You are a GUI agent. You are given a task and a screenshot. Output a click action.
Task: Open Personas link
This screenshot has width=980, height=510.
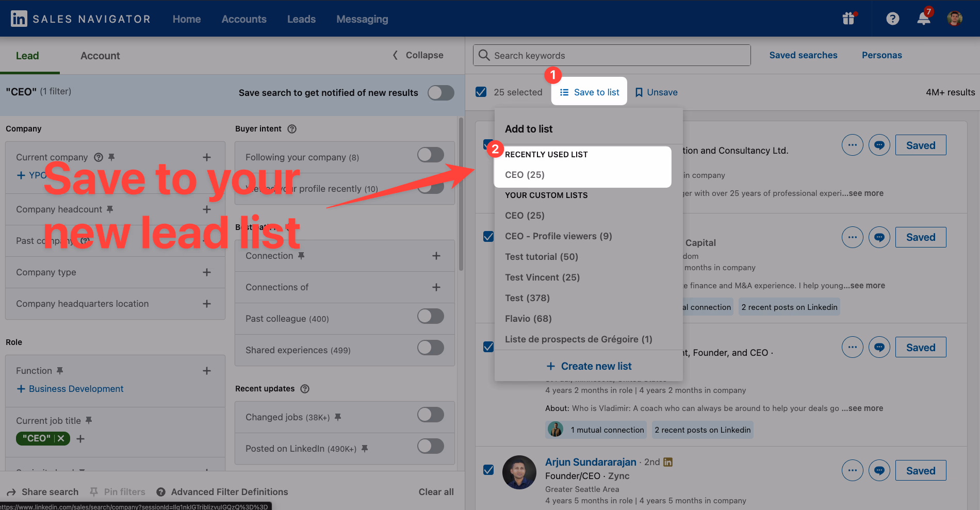tap(881, 55)
